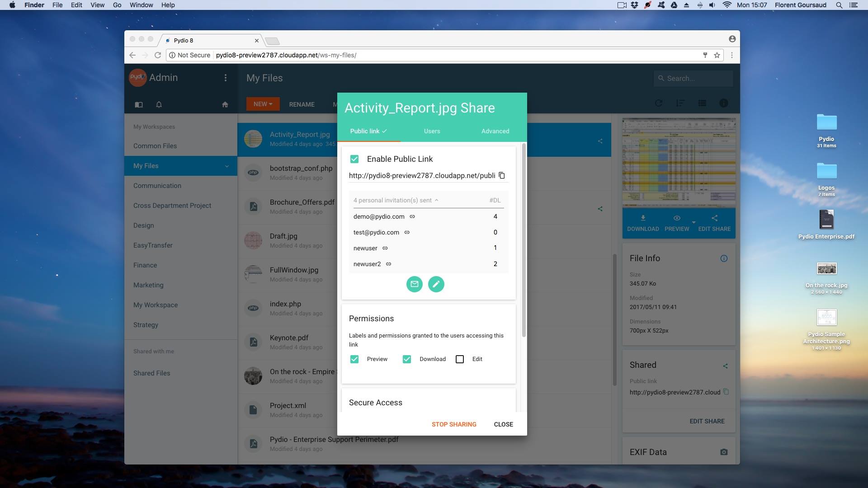
Task: Check the Edit permission
Action: [460, 359]
